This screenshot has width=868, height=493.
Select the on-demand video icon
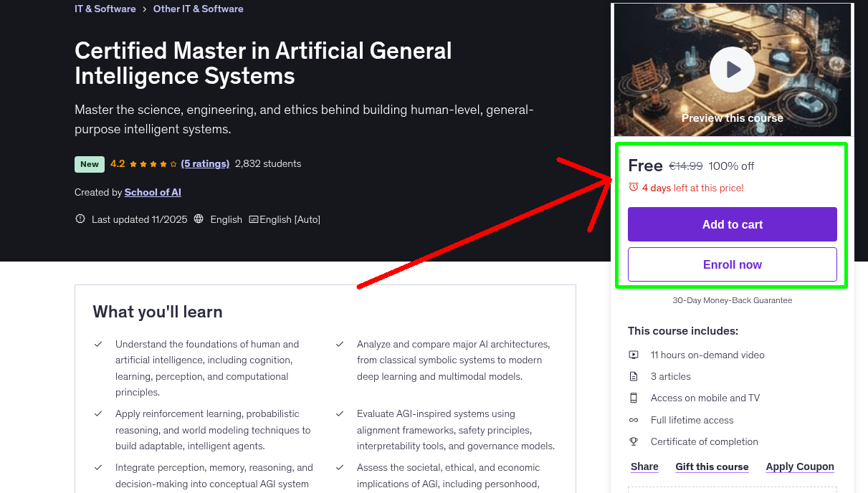tap(634, 354)
